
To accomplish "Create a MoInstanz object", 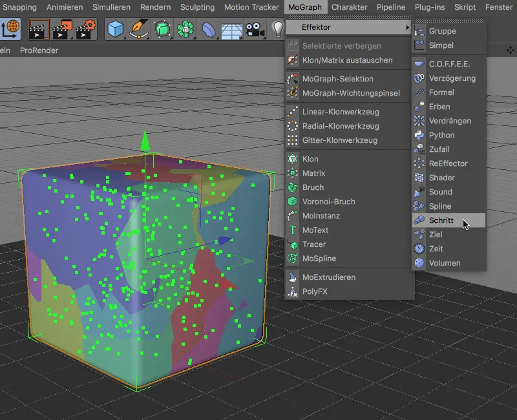I will coord(348,216).
